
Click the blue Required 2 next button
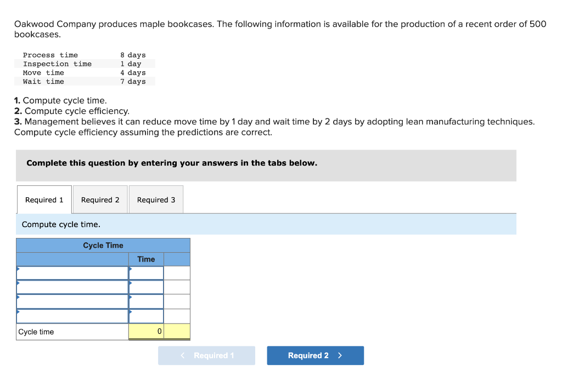coord(316,355)
